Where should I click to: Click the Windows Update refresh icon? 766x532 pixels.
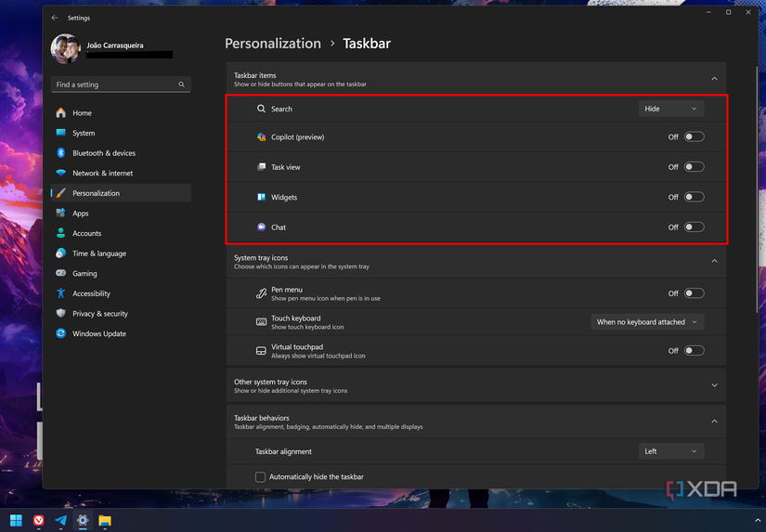point(60,333)
